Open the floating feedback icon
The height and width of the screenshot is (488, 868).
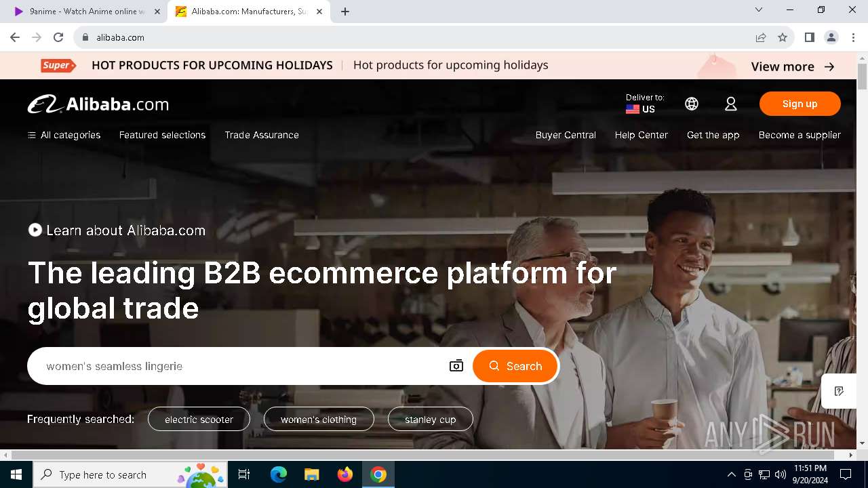point(839,391)
